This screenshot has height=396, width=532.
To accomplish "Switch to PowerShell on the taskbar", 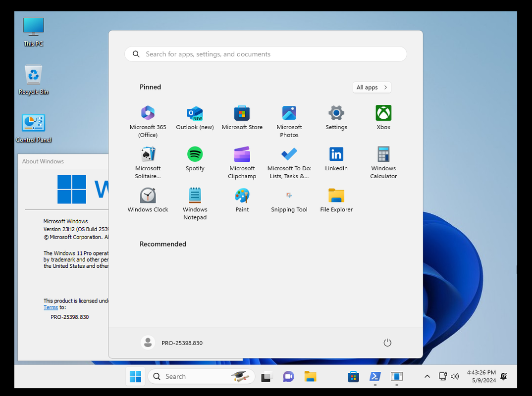I will pyautogui.click(x=375, y=376).
